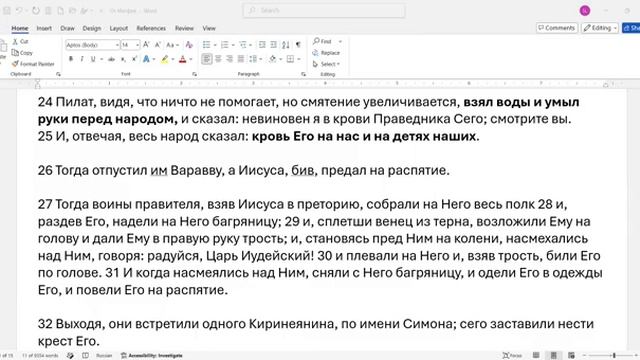Viewport: 640px width, 360px height.
Task: Open the Font dialog launcher
Action: click(x=195, y=74)
